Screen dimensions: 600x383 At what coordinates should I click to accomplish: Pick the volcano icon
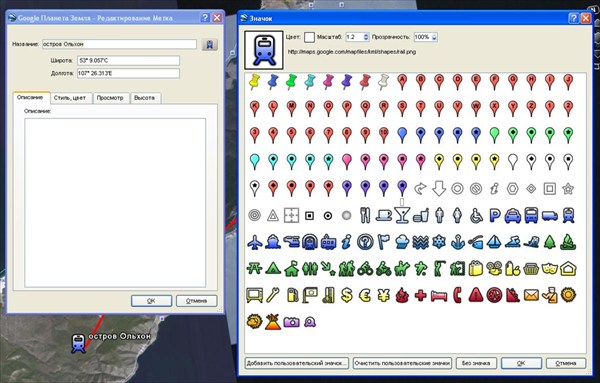point(272,322)
